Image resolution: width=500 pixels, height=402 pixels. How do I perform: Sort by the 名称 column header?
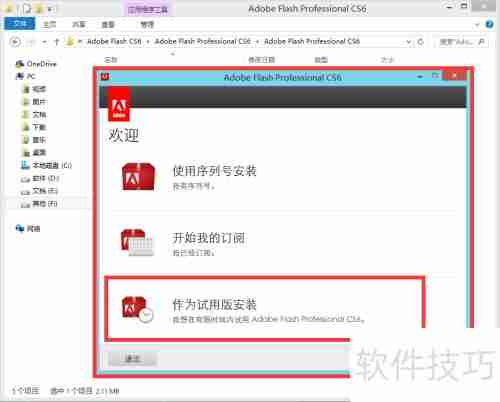click(x=111, y=60)
